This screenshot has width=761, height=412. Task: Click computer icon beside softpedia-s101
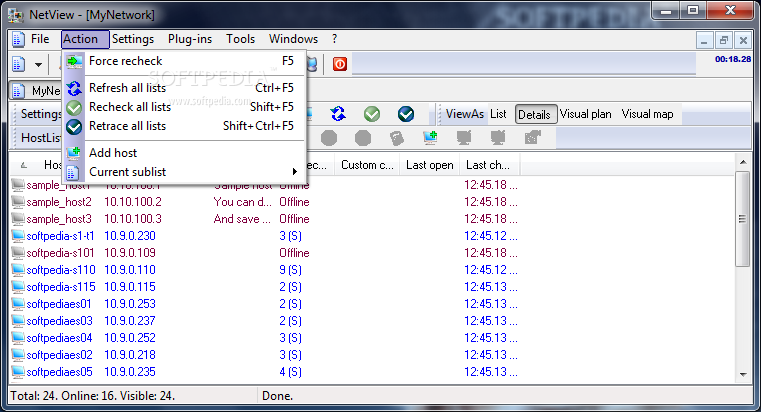click(x=18, y=253)
